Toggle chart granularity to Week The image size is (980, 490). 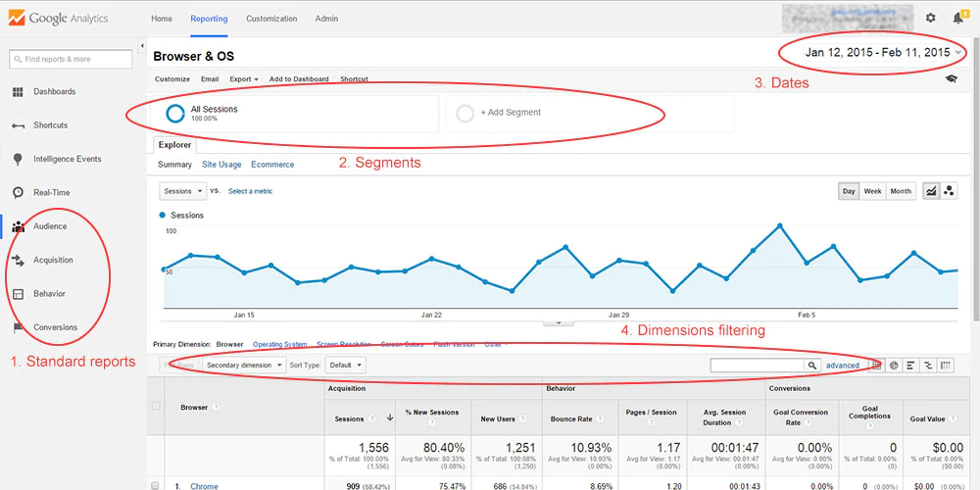coord(872,191)
